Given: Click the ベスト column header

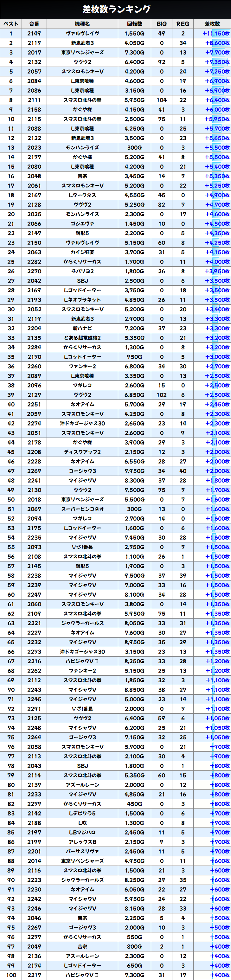Looking at the screenshot, I should pos(11,24).
